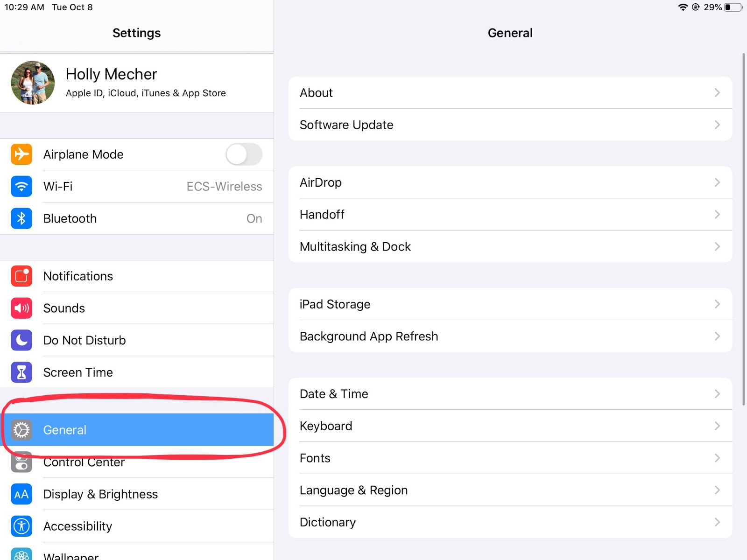Screen dimensions: 747x560
Task: Tap the Display & Brightness AA icon
Action: 21,494
